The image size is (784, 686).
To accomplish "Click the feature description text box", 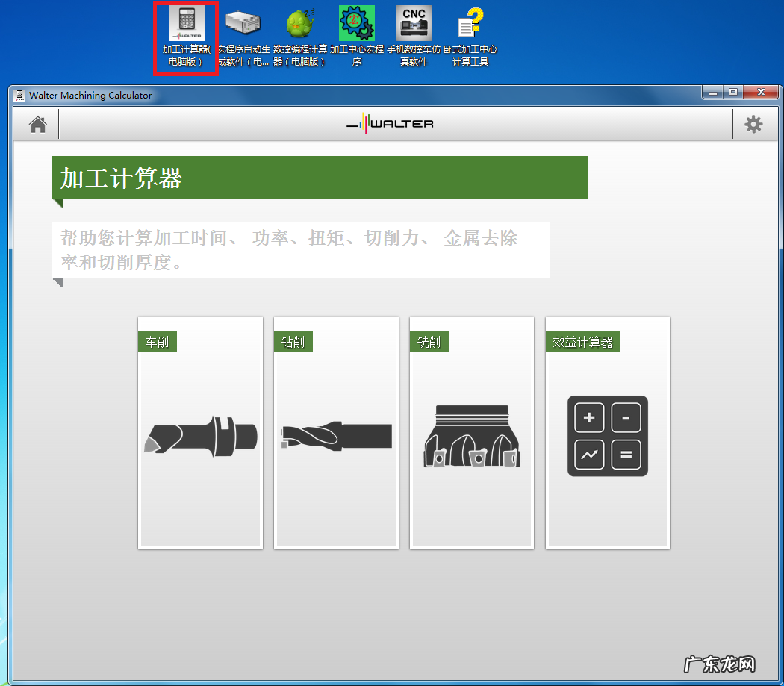I will [x=300, y=249].
